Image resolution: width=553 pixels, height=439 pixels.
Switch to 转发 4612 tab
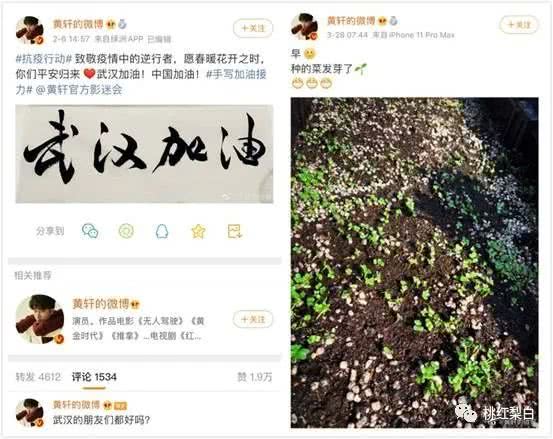(x=38, y=377)
